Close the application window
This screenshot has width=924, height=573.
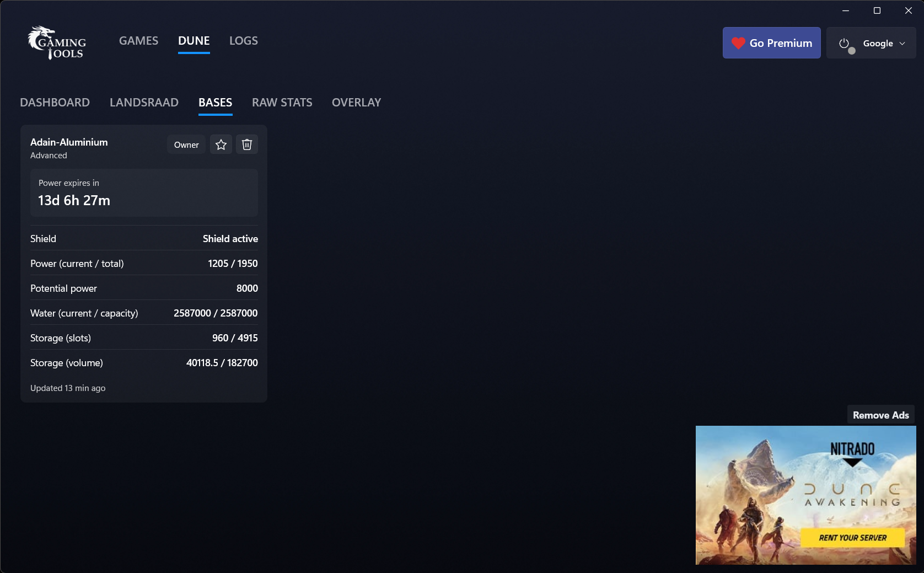click(x=909, y=10)
